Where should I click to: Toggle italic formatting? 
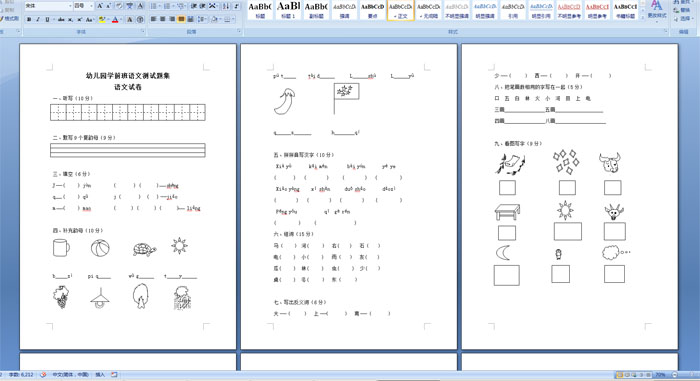pos(38,20)
